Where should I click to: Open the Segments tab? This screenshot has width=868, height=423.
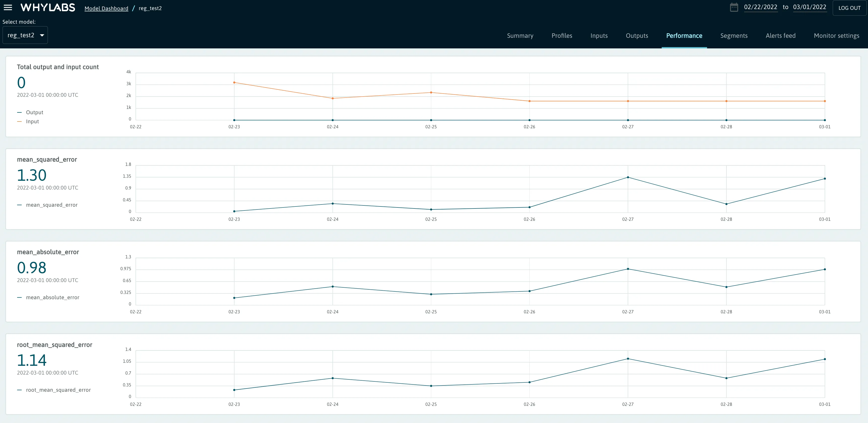(x=734, y=36)
